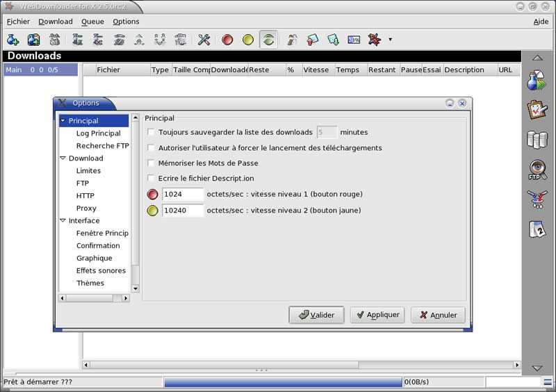
Task: Check Autoriser l'utilisateur à forcer le lancement
Action: point(151,147)
